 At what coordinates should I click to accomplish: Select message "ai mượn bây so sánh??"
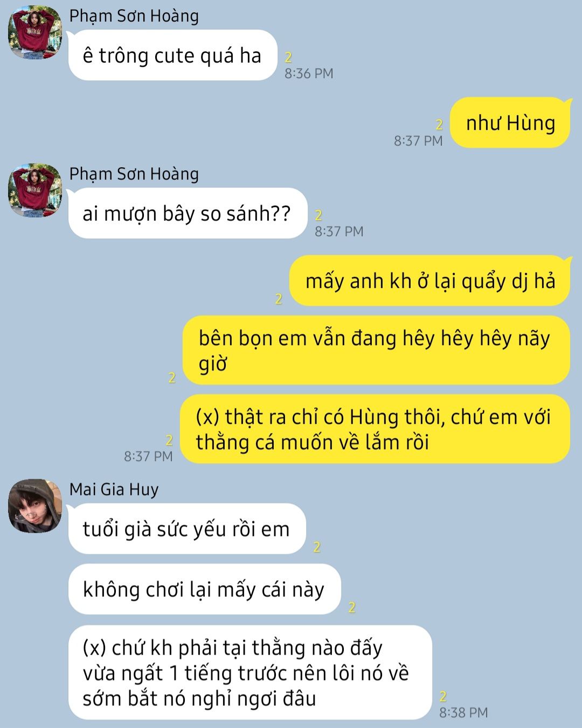[188, 214]
